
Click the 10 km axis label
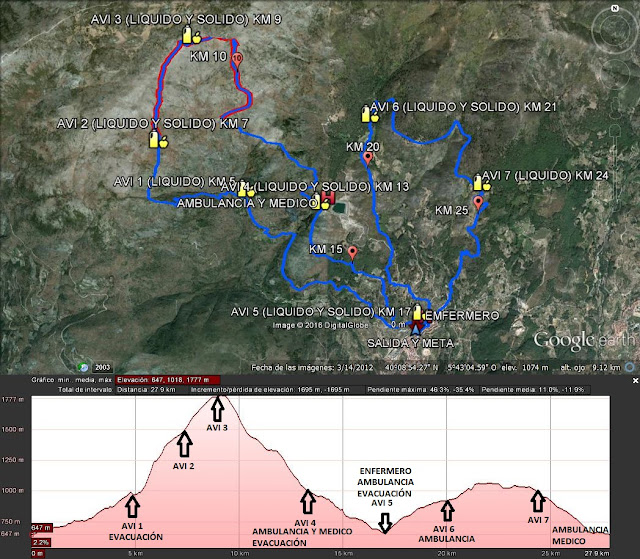click(x=240, y=554)
